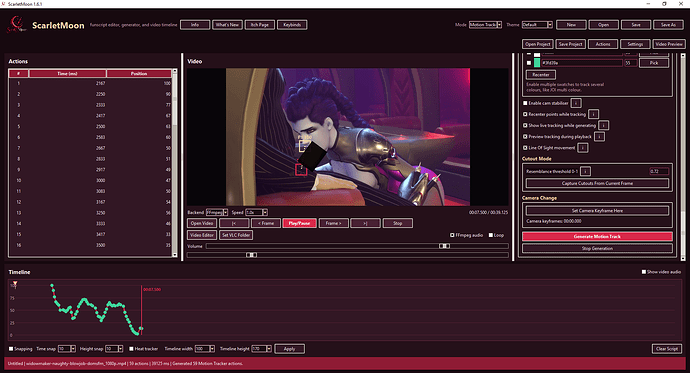The width and height of the screenshot is (690, 373).
Task: Toggle Preview tracking during playback
Action: tap(525, 137)
